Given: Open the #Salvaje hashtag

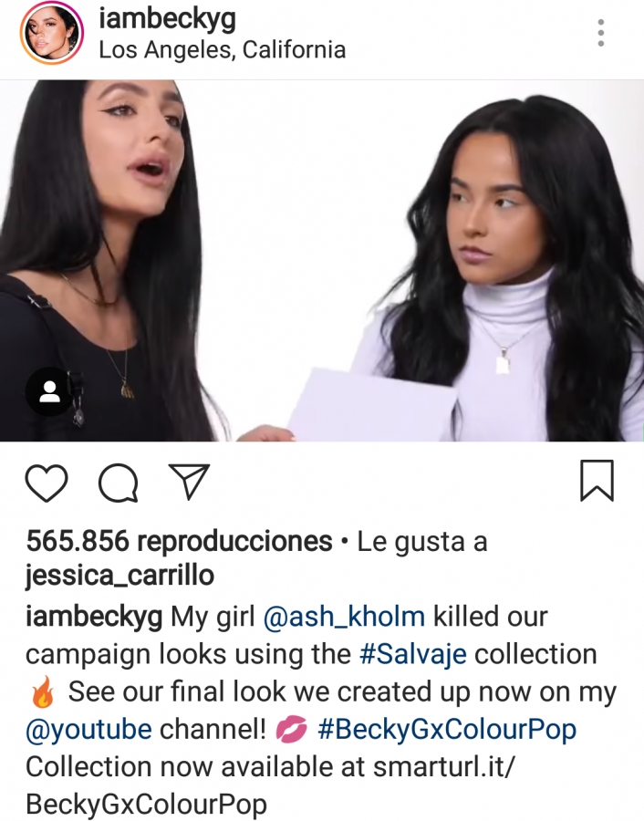Looking at the screenshot, I should pyautogui.click(x=412, y=654).
